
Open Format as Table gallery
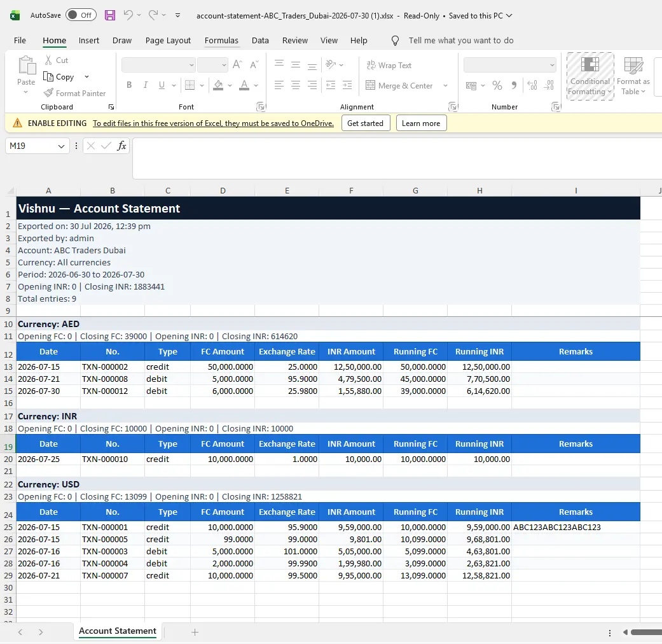coord(633,76)
